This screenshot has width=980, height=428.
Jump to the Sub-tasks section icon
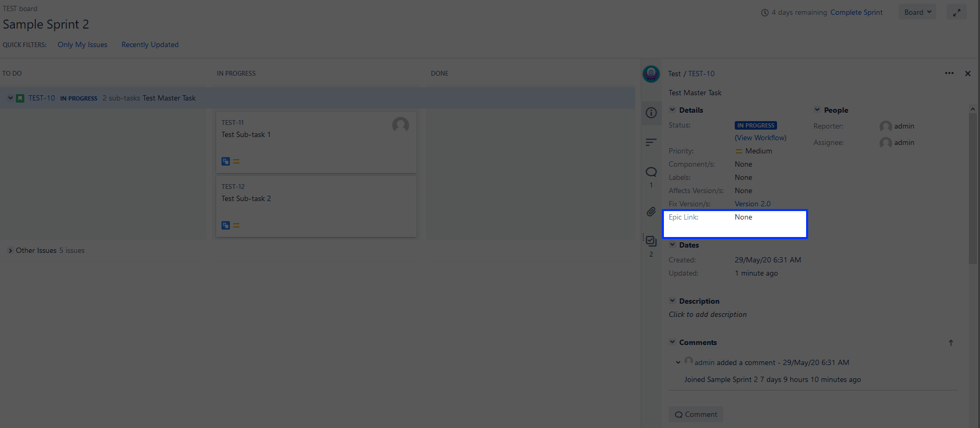point(651,241)
